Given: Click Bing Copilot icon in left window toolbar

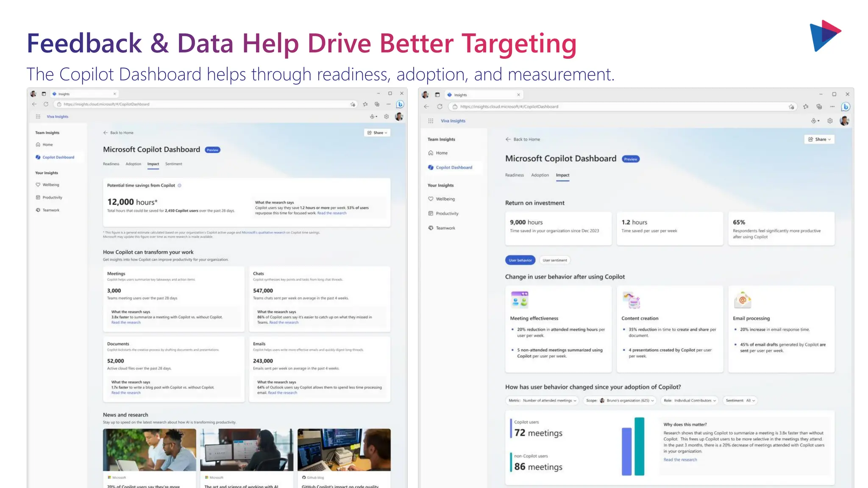Looking at the screenshot, I should [x=400, y=104].
